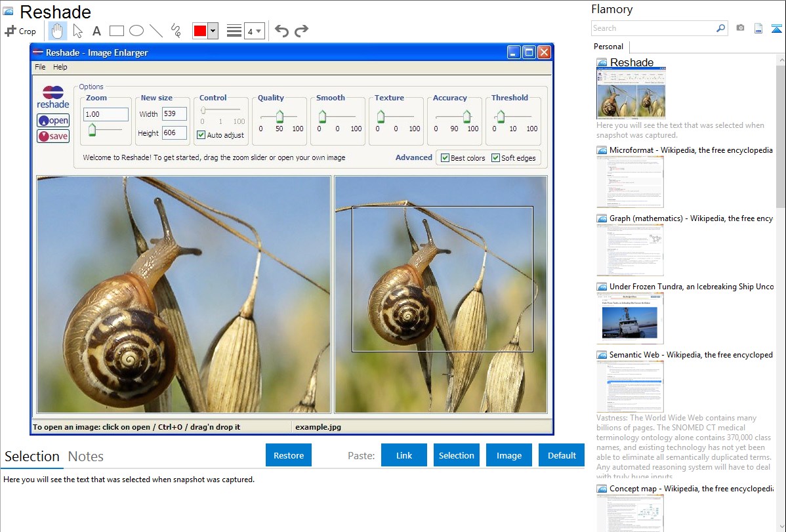
Task: Click the original snail preview image
Action: tap(184, 295)
